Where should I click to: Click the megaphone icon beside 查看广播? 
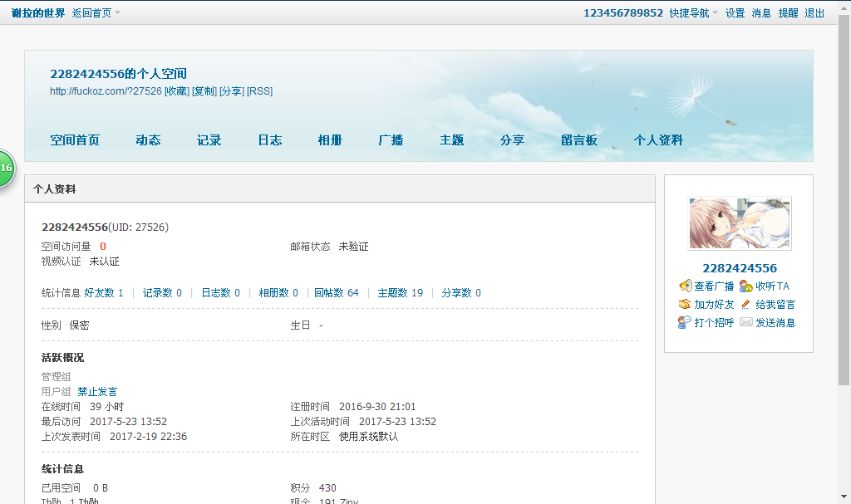click(x=685, y=286)
